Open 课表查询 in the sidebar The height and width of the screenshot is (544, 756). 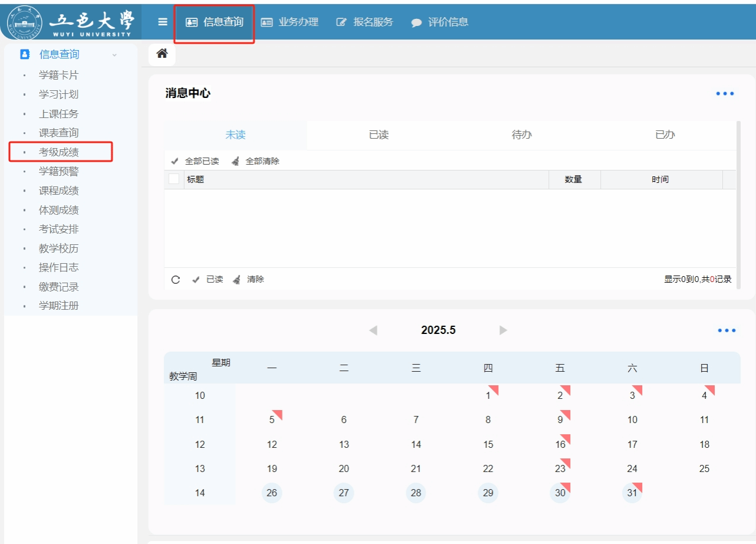click(59, 133)
